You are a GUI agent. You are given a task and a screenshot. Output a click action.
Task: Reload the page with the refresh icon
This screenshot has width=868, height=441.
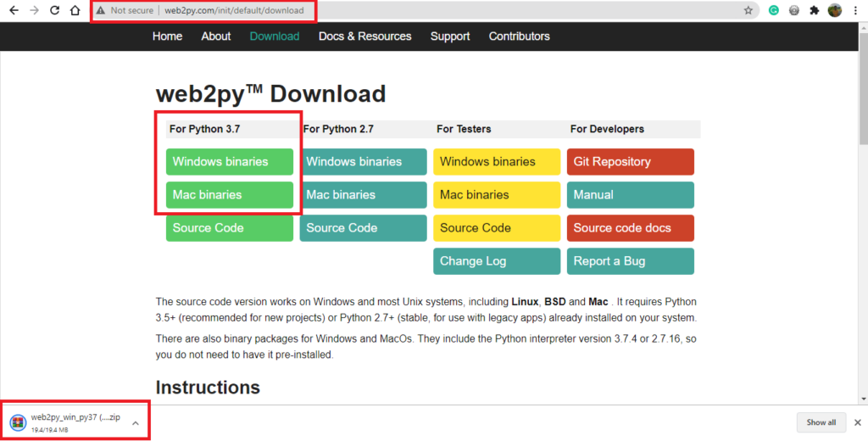point(54,11)
